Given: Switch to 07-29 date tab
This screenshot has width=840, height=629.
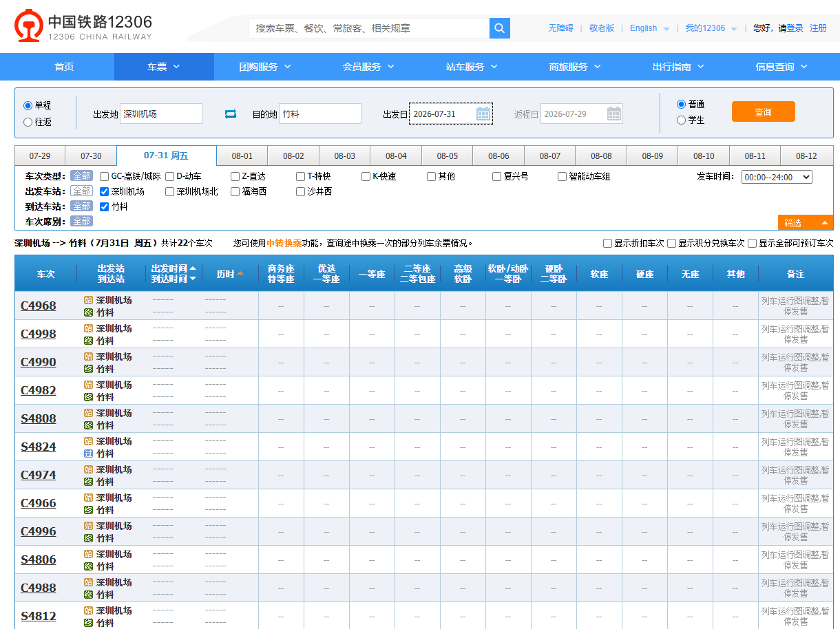Looking at the screenshot, I should pos(40,156).
